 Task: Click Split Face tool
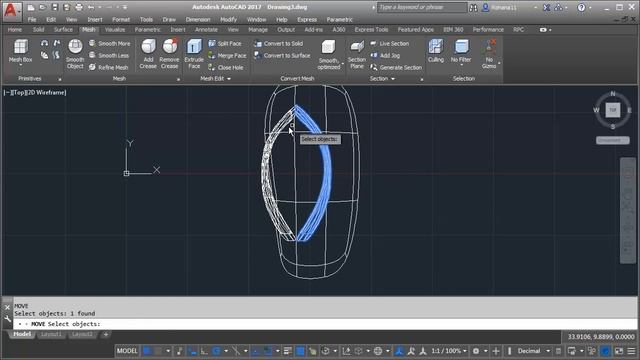point(225,43)
